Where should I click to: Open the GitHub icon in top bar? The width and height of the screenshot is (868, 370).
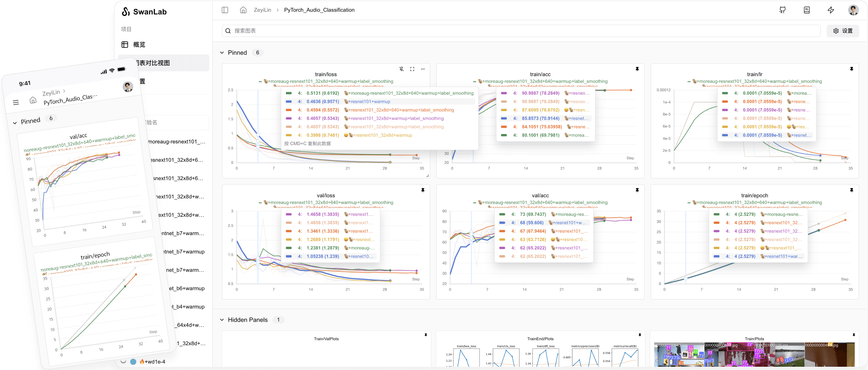pyautogui.click(x=782, y=10)
